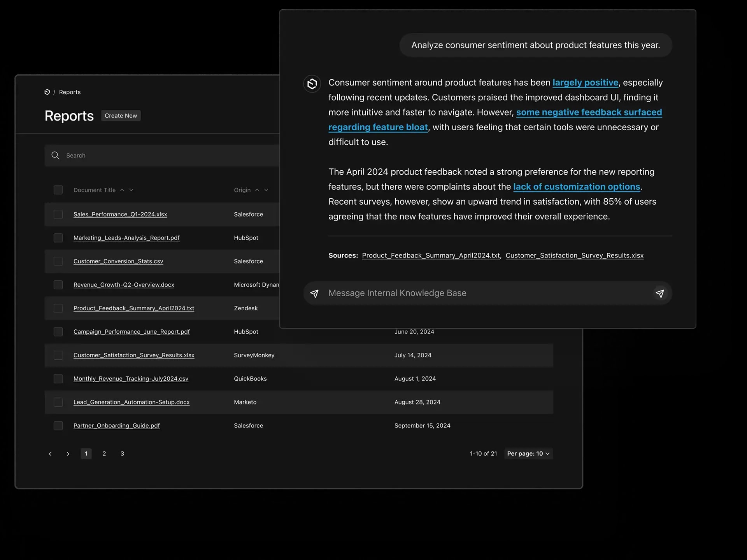
Task: Check the Customer_Satisfaction_Survey_Results.xlsx row checkbox
Action: click(x=58, y=355)
